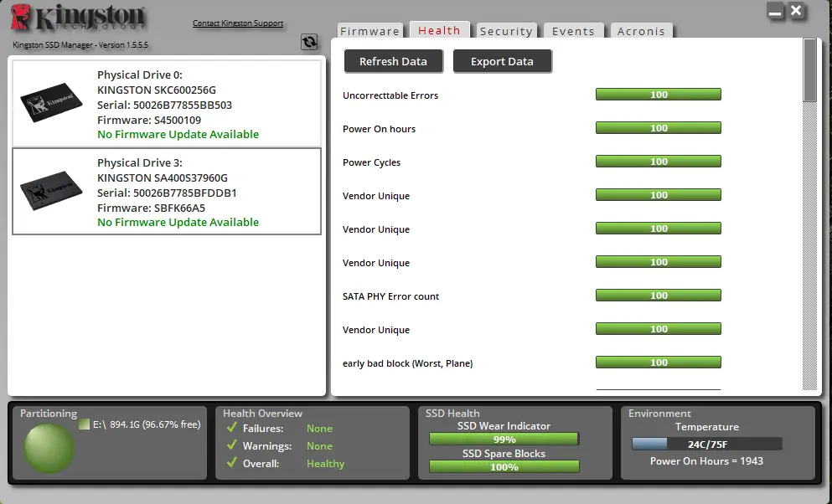Viewport: 832px width, 504px height.
Task: Click the SSD Wear Indicator 99% bar
Action: (x=504, y=440)
